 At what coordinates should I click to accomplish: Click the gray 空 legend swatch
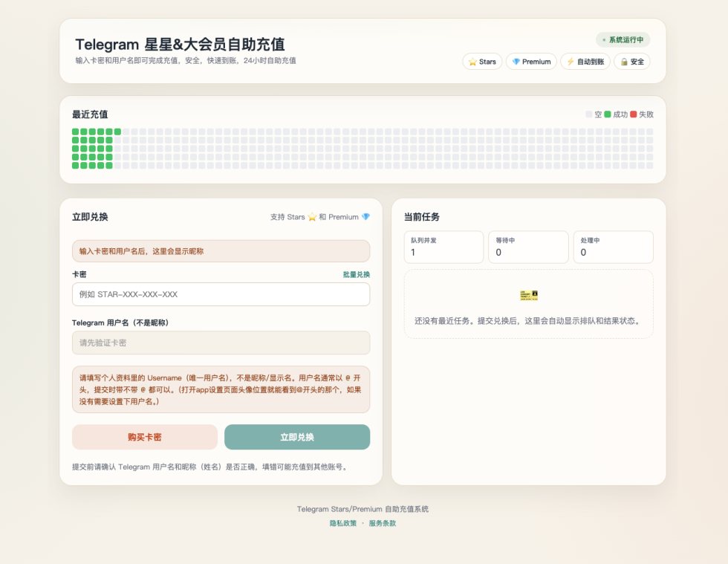pyautogui.click(x=589, y=114)
